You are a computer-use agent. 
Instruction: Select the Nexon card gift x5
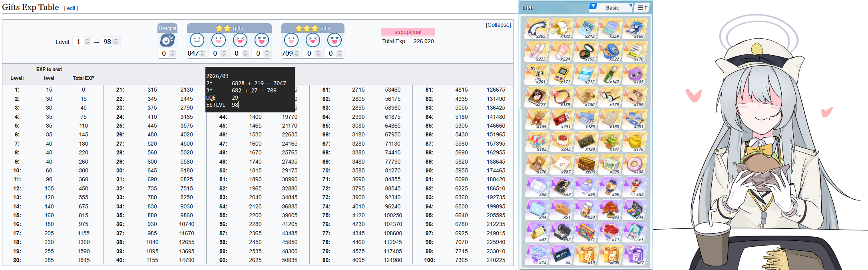click(562, 255)
